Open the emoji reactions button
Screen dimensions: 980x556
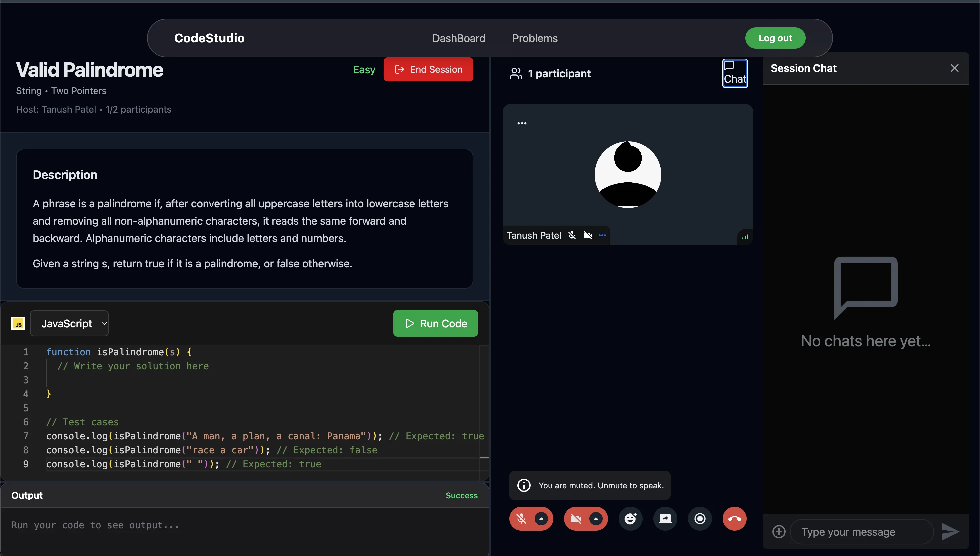(x=630, y=519)
